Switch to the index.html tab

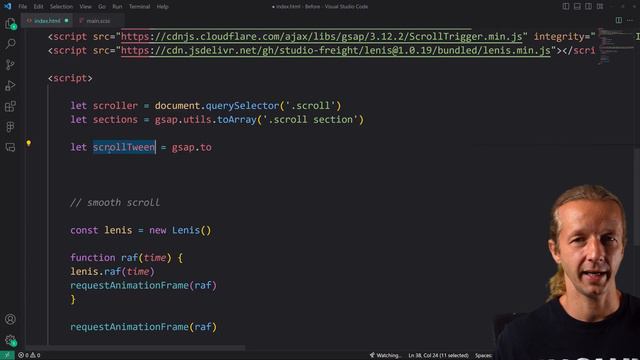pos(47,20)
